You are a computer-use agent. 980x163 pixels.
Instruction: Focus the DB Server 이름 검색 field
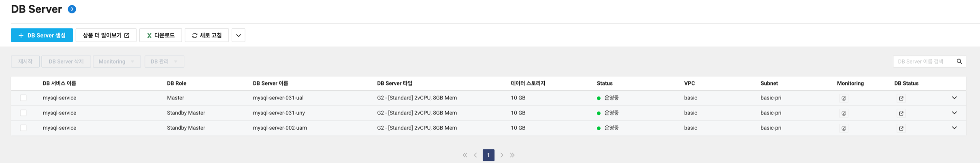924,62
